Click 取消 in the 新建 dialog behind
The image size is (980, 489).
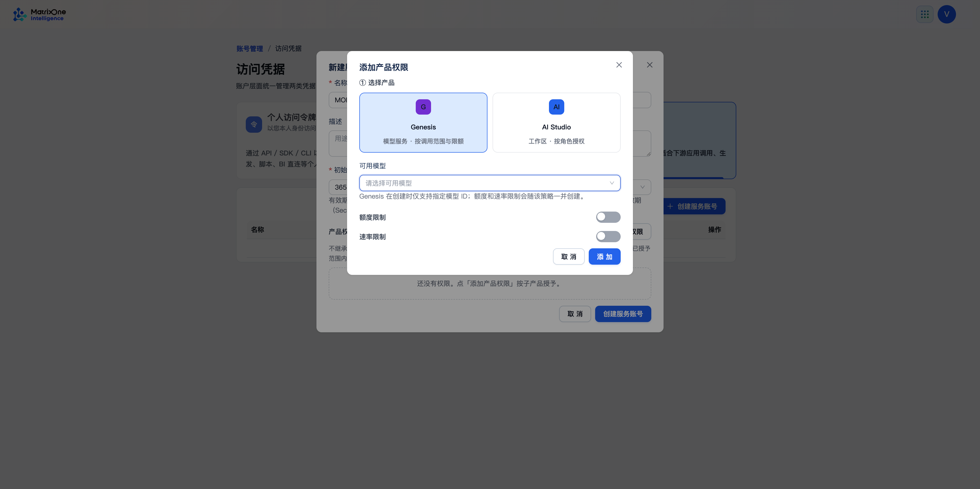click(575, 314)
